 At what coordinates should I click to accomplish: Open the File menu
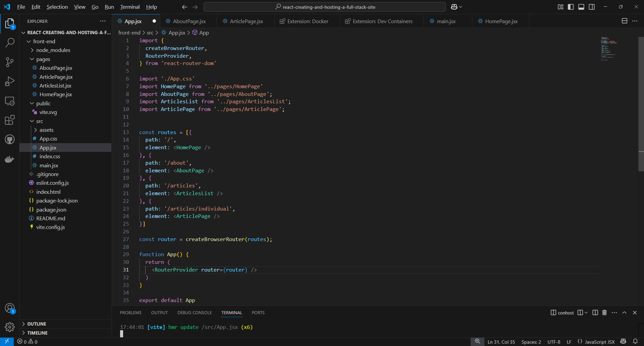click(21, 7)
